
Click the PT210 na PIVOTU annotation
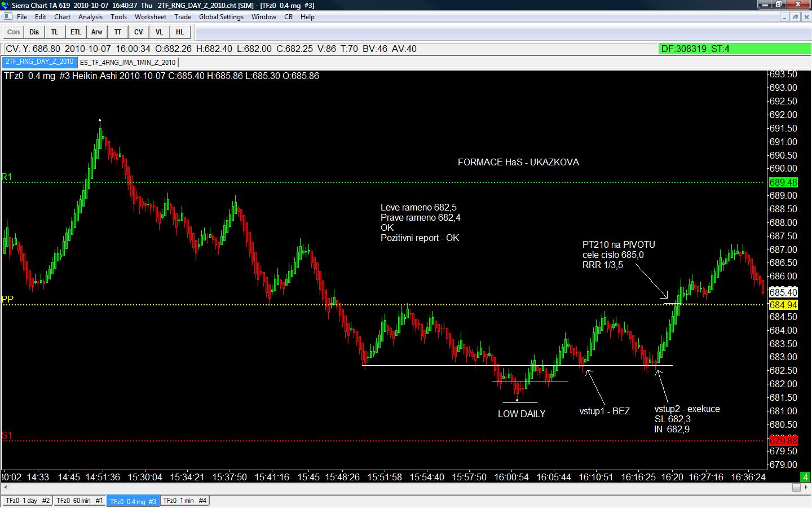click(x=619, y=244)
